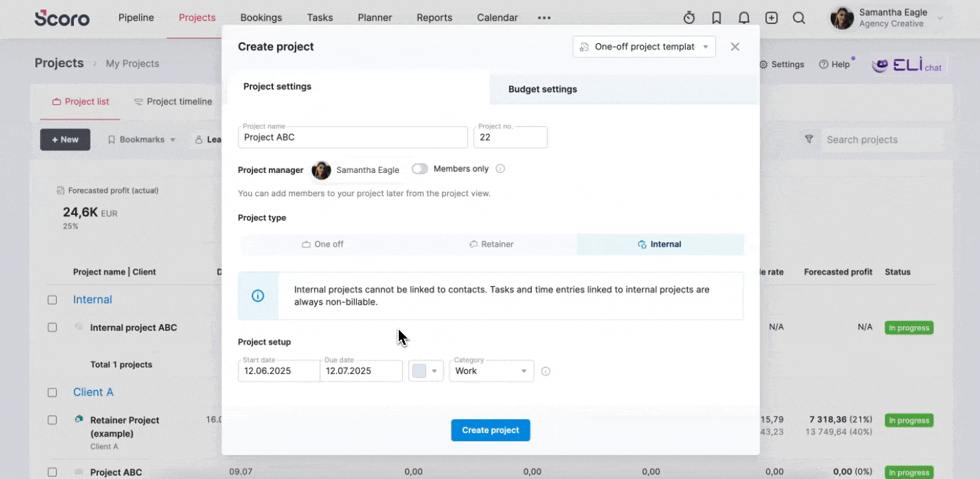Screen dimensions: 980x479
Task: Open Project timeline tab
Action: point(172,102)
